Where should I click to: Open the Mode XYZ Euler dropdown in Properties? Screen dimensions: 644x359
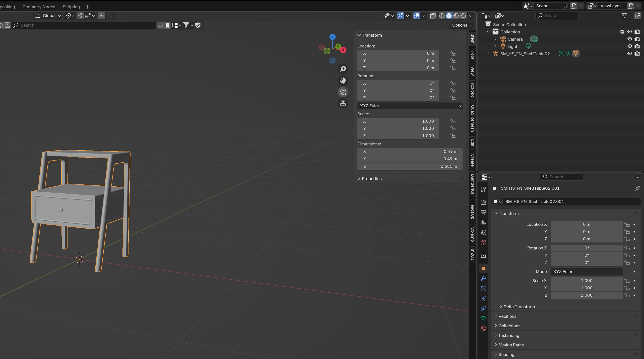tap(587, 272)
